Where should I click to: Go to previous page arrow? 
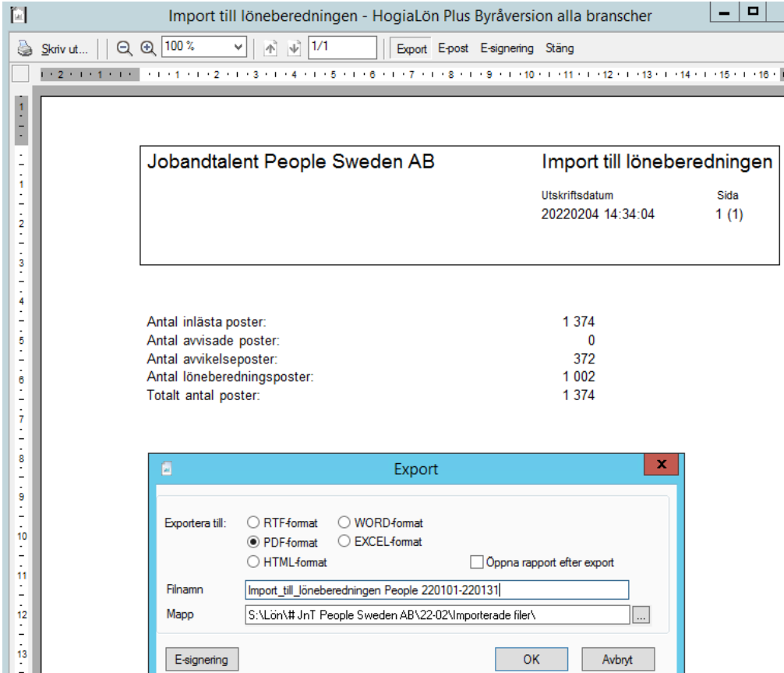point(270,48)
